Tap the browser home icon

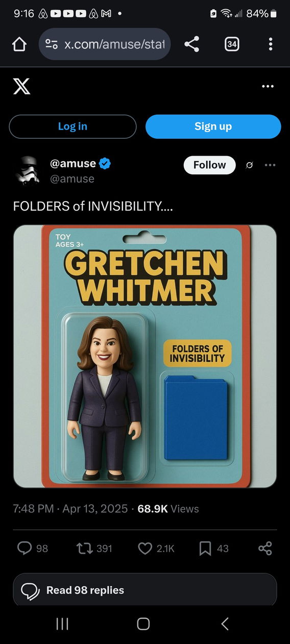tap(19, 44)
